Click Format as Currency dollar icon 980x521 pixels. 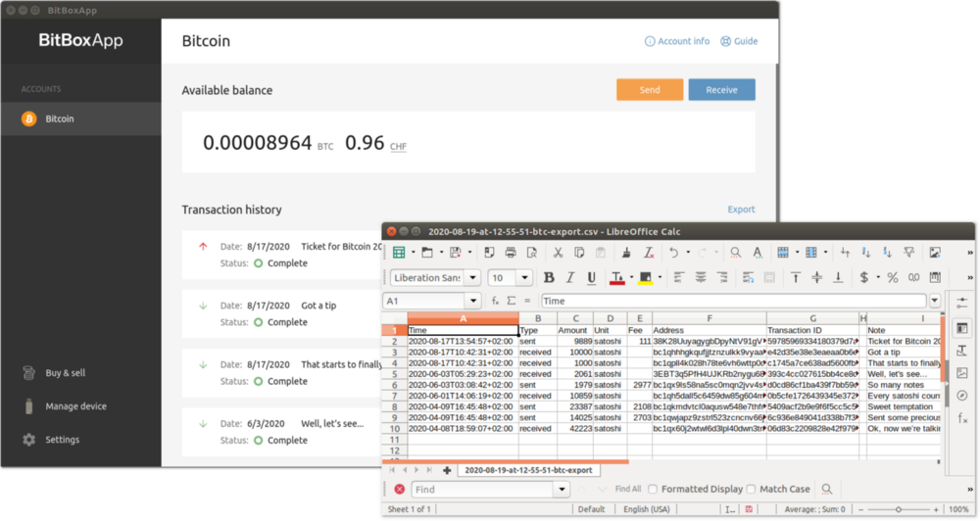tap(864, 277)
